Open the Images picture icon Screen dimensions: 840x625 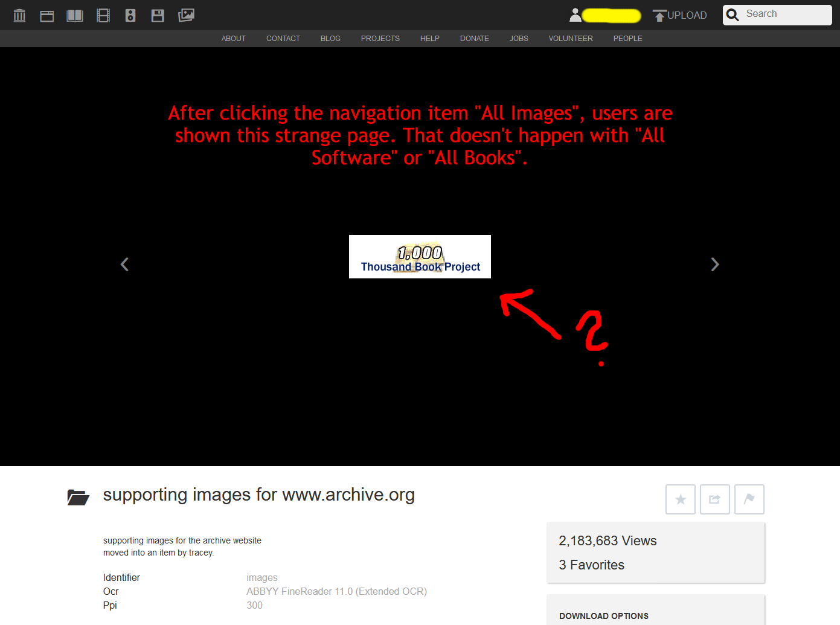(x=186, y=15)
